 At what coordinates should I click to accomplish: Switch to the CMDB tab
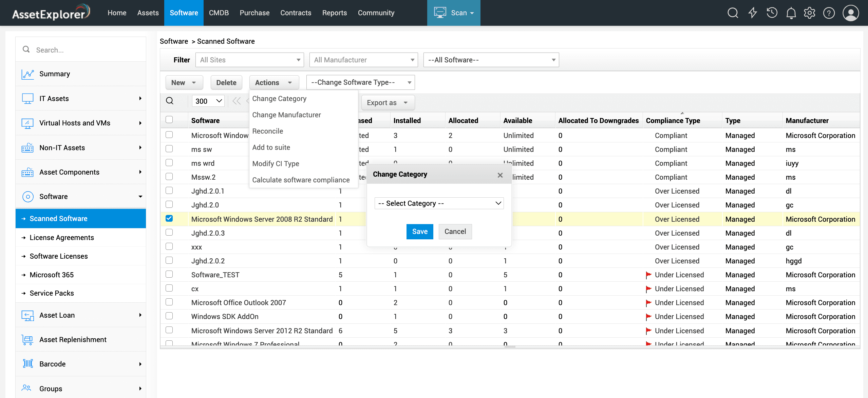(x=219, y=13)
